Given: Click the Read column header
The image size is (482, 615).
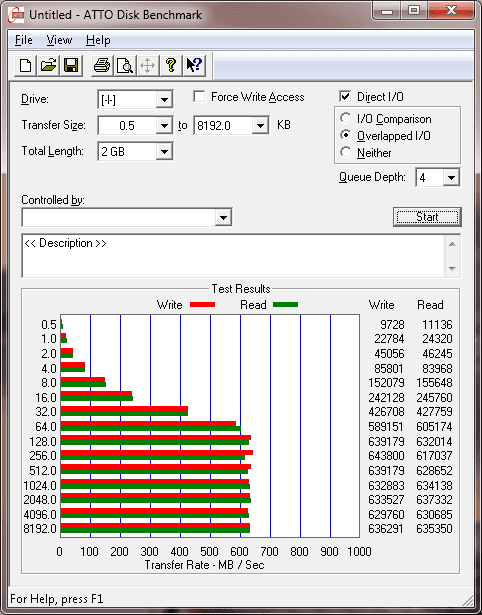Looking at the screenshot, I should (430, 305).
